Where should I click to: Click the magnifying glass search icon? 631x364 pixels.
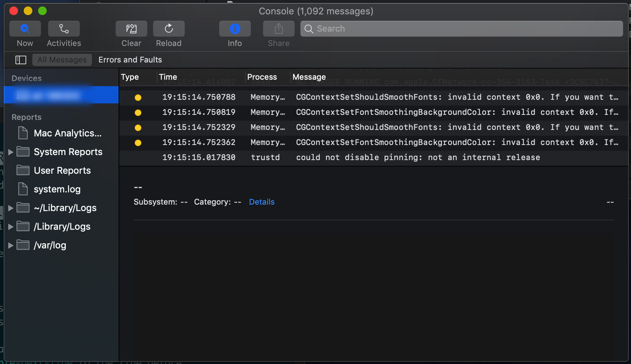[x=309, y=29]
